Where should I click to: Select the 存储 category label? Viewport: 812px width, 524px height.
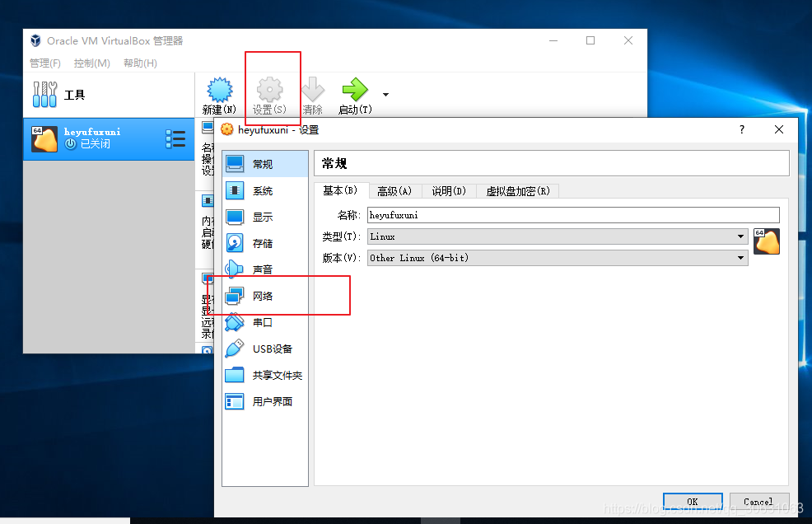click(263, 244)
